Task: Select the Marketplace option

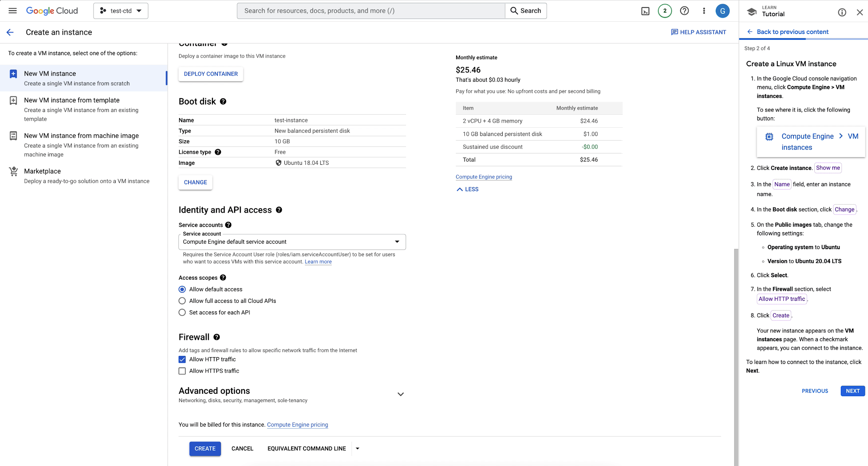Action: [84, 176]
